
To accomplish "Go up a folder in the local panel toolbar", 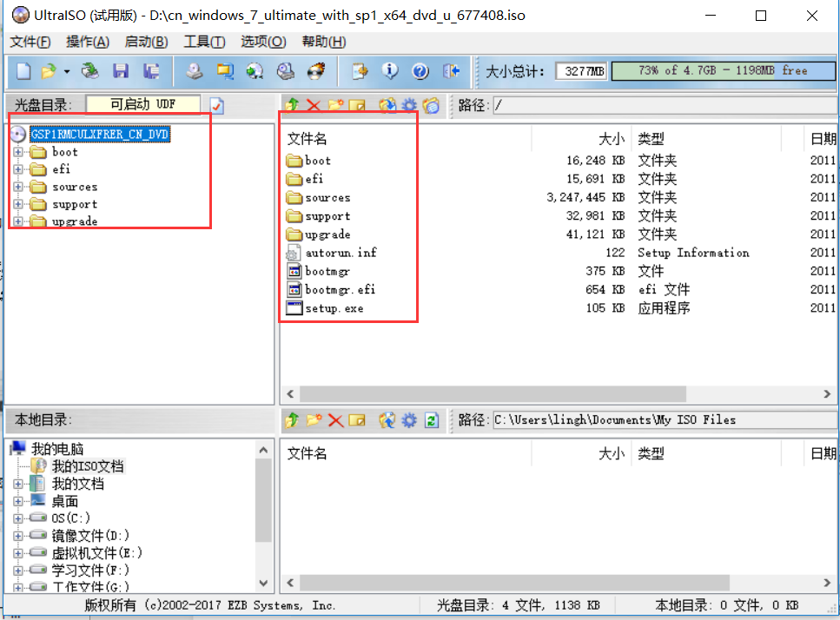I will click(292, 420).
